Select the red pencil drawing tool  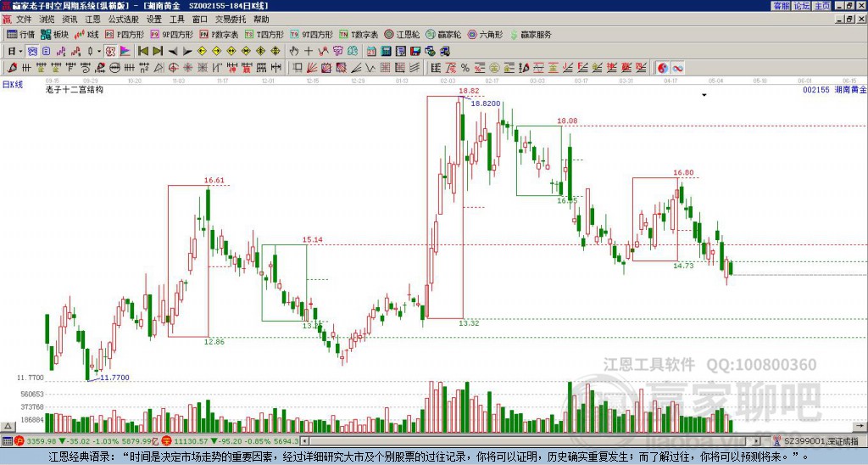tap(12, 68)
